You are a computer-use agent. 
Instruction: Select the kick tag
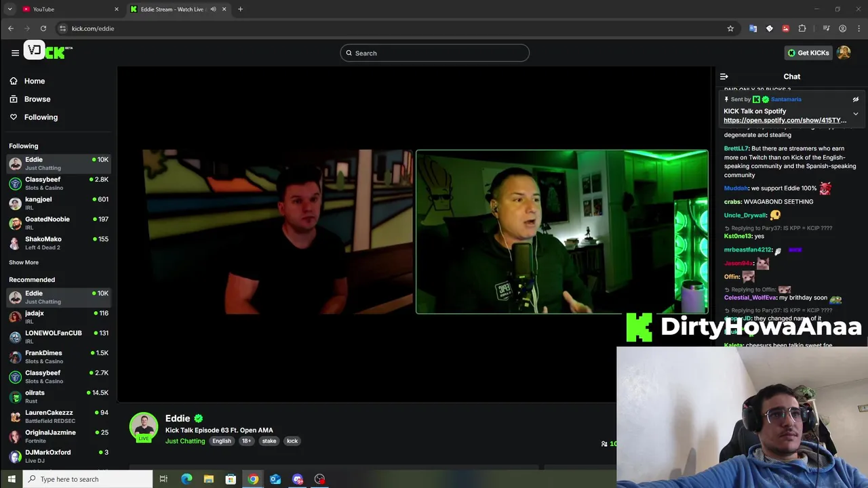click(292, 441)
